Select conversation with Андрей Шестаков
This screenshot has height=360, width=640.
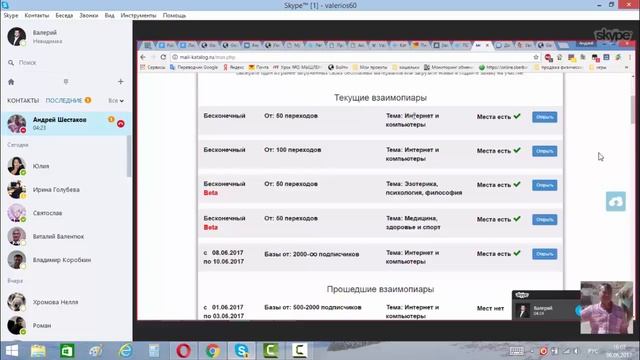pyautogui.click(x=66, y=124)
